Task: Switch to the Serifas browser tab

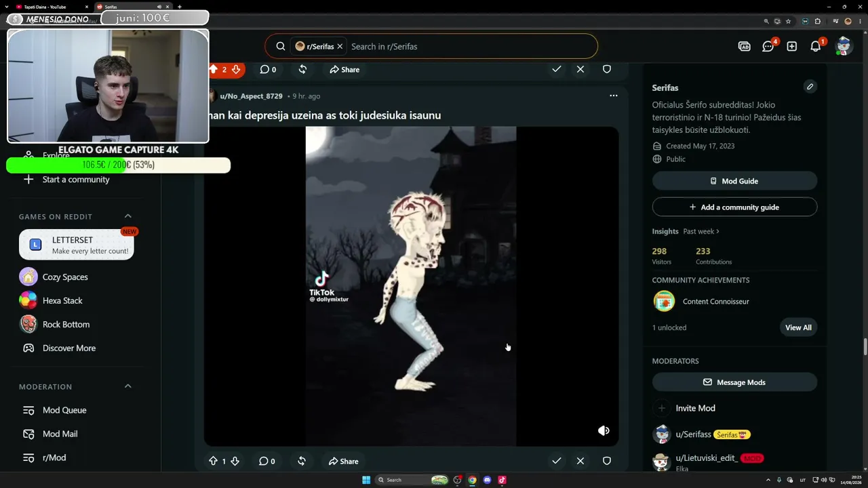Action: click(133, 7)
